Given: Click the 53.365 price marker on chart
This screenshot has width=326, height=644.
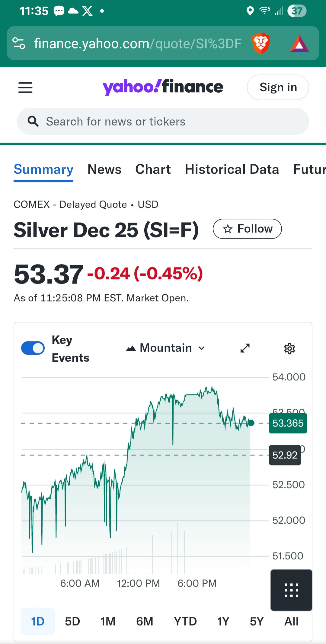Looking at the screenshot, I should [288, 423].
